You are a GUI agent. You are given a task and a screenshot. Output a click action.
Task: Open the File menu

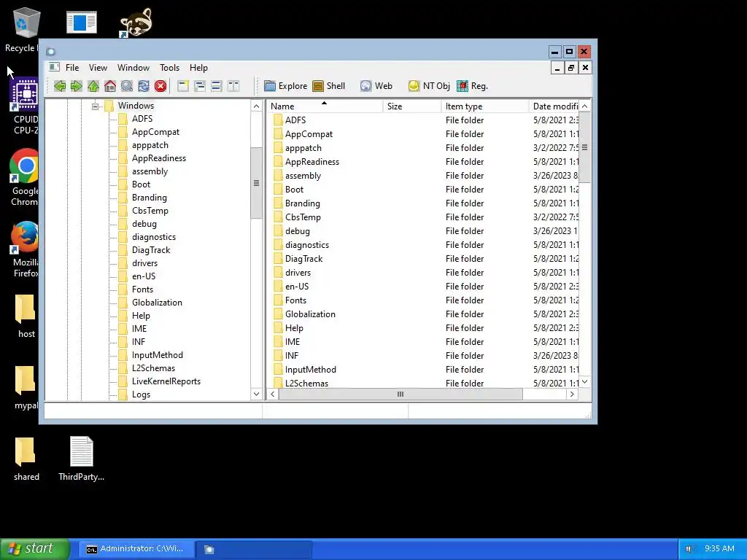tap(72, 68)
